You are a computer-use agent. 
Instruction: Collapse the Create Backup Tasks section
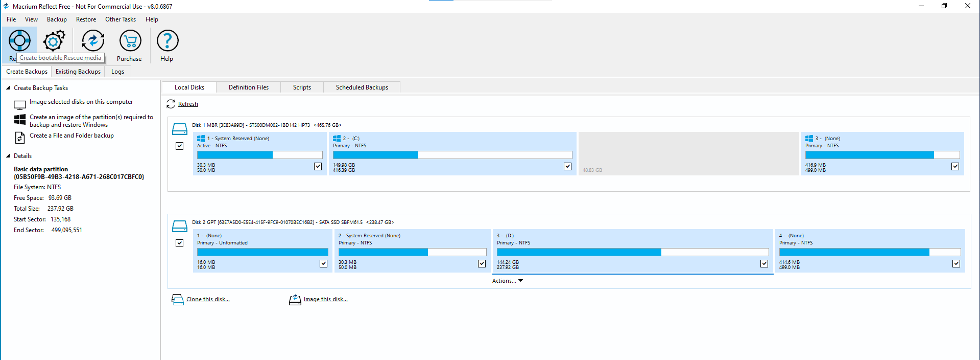pyautogui.click(x=8, y=88)
